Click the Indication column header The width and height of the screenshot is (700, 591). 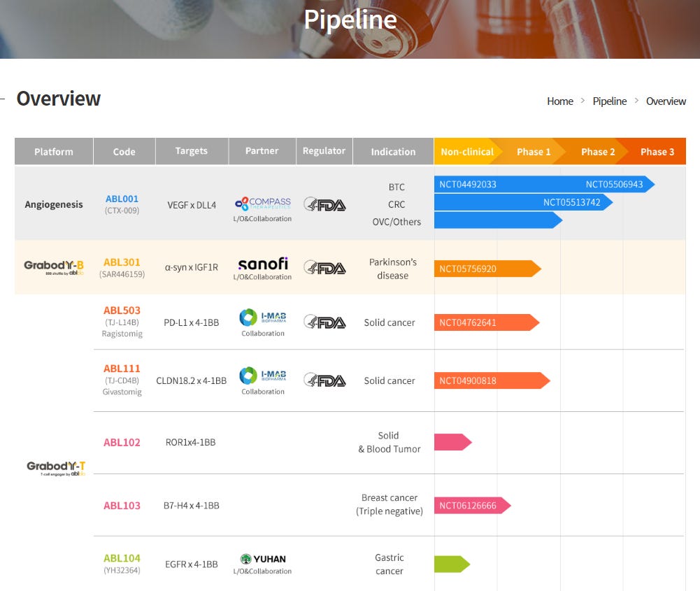tap(393, 151)
